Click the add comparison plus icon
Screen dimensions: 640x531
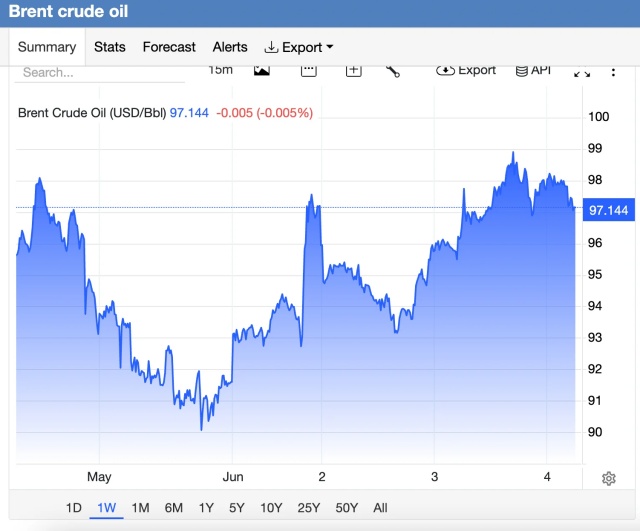(x=353, y=71)
